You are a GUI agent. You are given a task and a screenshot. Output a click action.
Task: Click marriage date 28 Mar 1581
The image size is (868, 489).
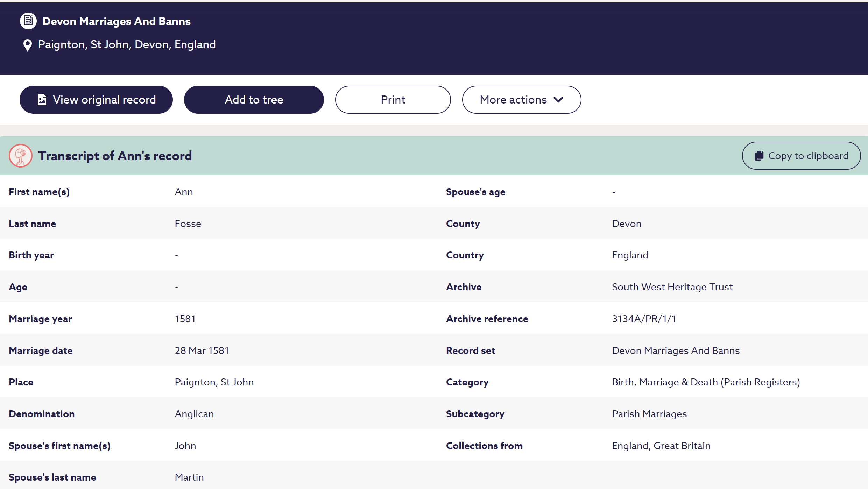202,350
